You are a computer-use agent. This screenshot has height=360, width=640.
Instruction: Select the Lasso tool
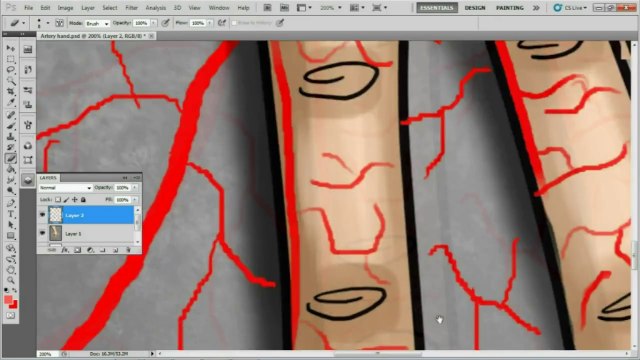coord(11,70)
